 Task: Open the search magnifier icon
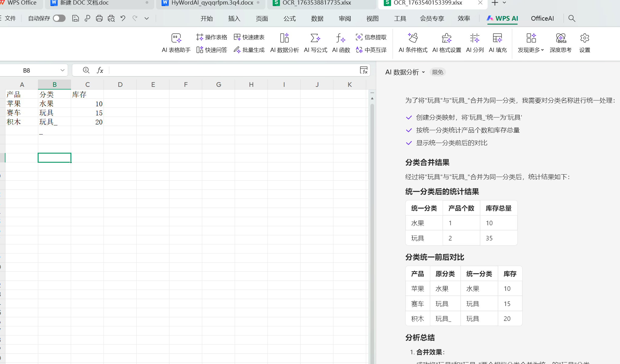tap(572, 19)
